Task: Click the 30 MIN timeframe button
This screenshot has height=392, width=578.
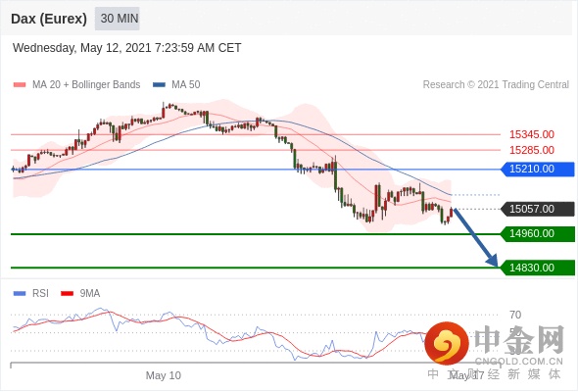Action: [x=118, y=19]
